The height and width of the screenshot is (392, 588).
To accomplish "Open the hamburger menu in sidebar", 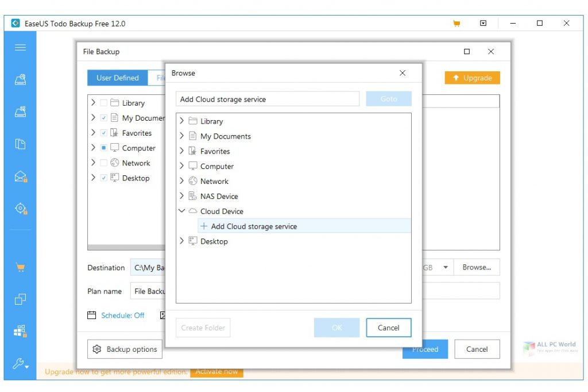I will click(20, 47).
